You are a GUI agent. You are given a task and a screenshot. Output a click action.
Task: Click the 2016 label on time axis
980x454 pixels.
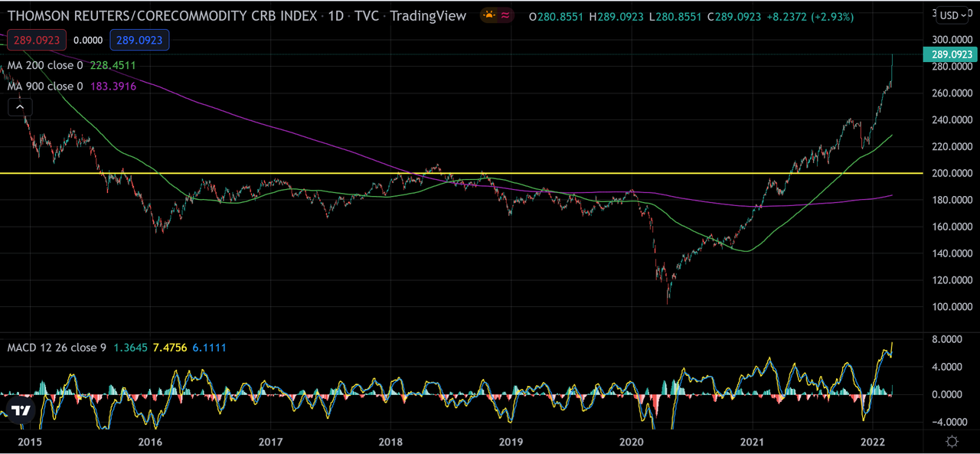click(x=149, y=442)
